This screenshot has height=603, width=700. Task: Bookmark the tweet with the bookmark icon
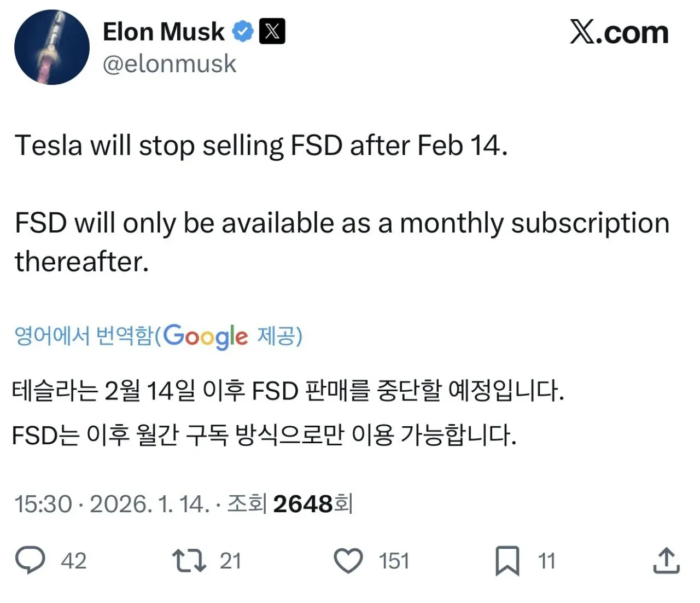(509, 560)
